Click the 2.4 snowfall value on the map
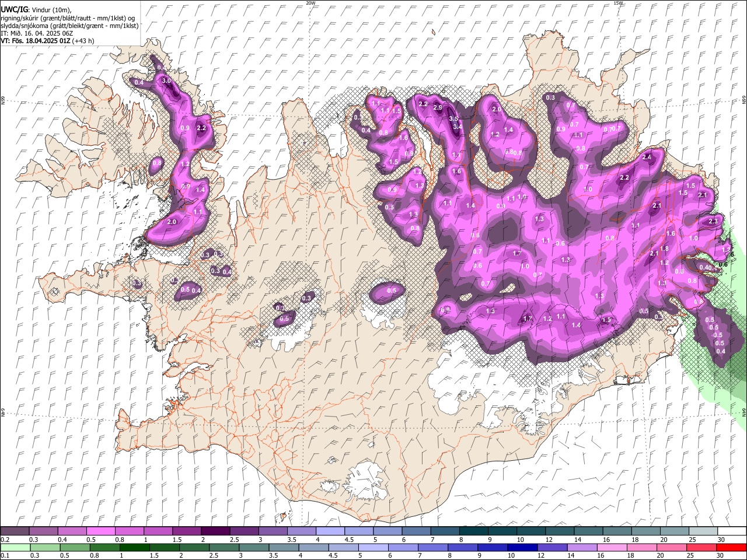 click(x=647, y=157)
